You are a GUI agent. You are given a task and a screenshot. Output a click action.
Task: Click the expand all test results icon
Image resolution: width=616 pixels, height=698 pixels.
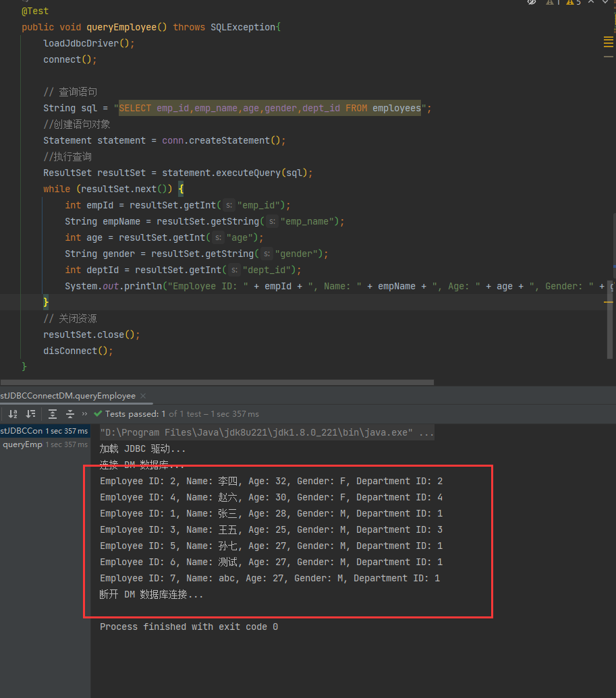pyautogui.click(x=53, y=414)
